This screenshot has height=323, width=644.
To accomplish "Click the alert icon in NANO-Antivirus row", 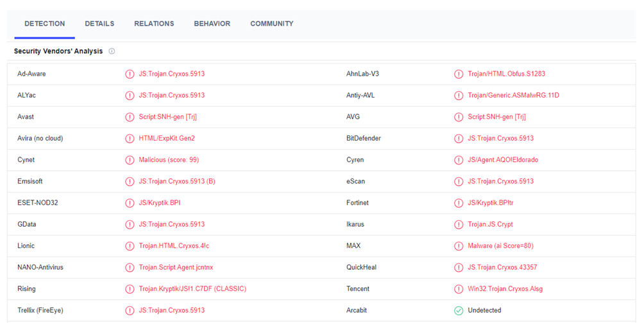I will coord(130,268).
